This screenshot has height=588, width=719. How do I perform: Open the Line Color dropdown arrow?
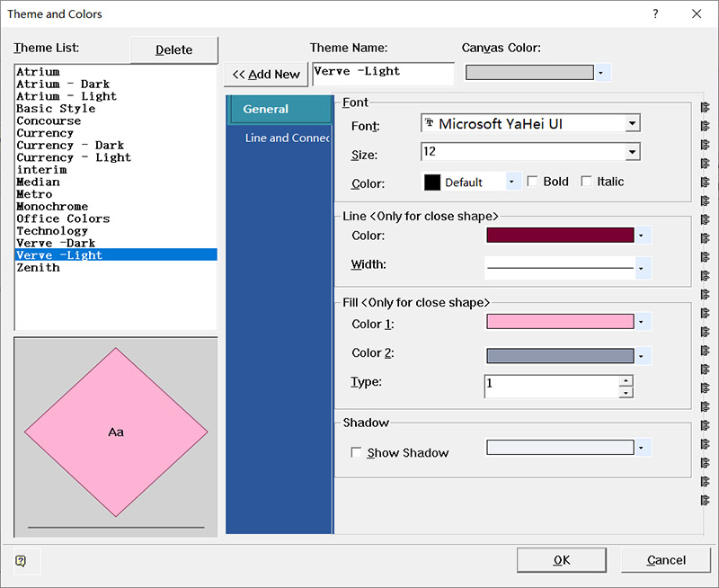coord(641,236)
